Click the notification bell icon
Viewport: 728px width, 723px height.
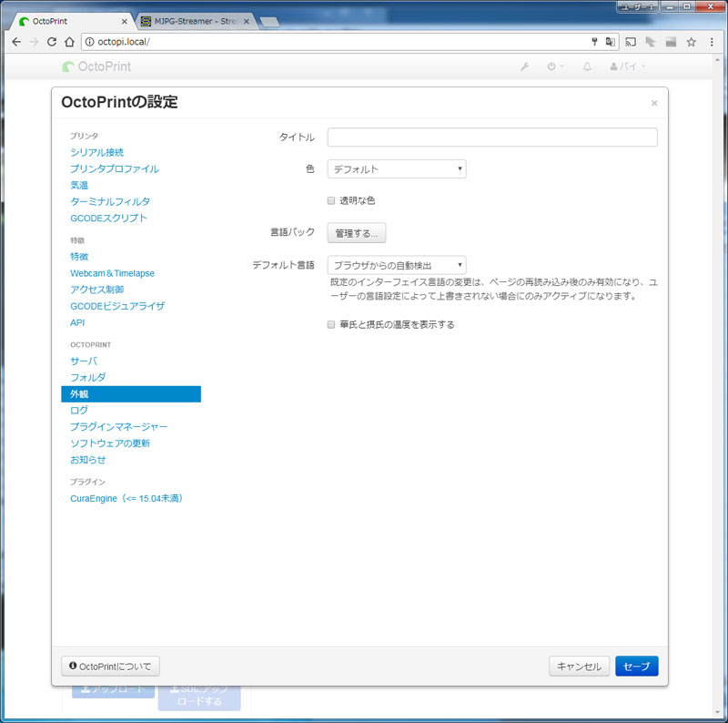click(x=587, y=66)
